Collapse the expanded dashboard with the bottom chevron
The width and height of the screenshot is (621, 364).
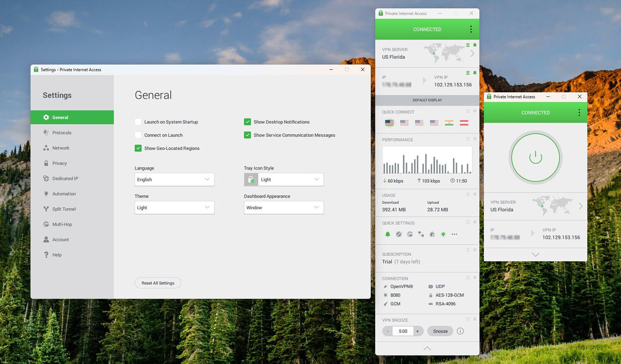(x=427, y=348)
